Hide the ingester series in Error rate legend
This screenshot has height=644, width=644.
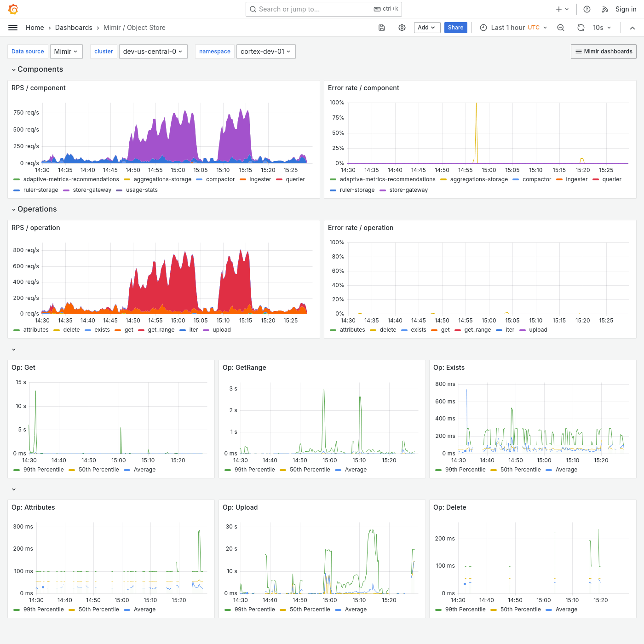point(577,179)
